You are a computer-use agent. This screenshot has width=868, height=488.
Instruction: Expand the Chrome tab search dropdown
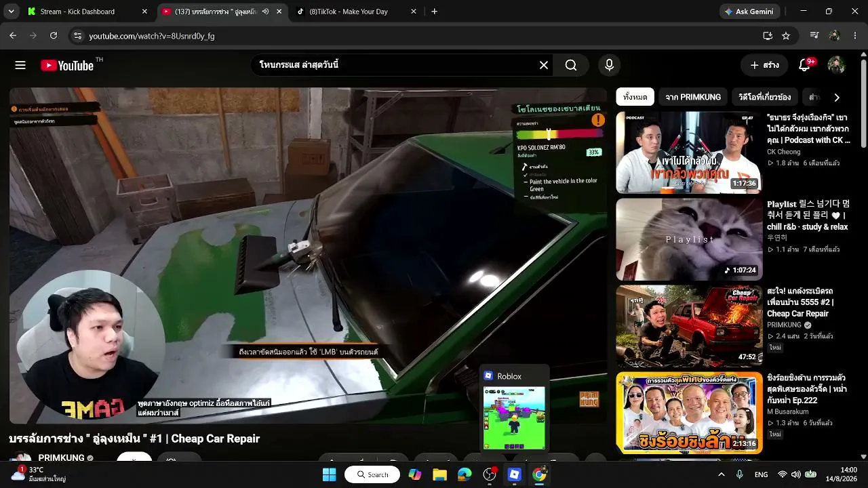click(11, 12)
